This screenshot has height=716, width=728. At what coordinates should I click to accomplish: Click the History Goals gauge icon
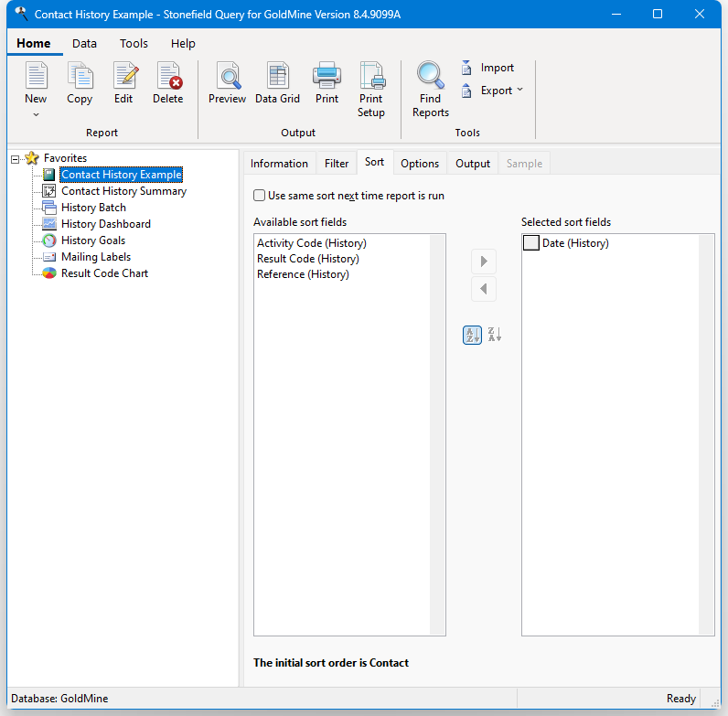49,240
